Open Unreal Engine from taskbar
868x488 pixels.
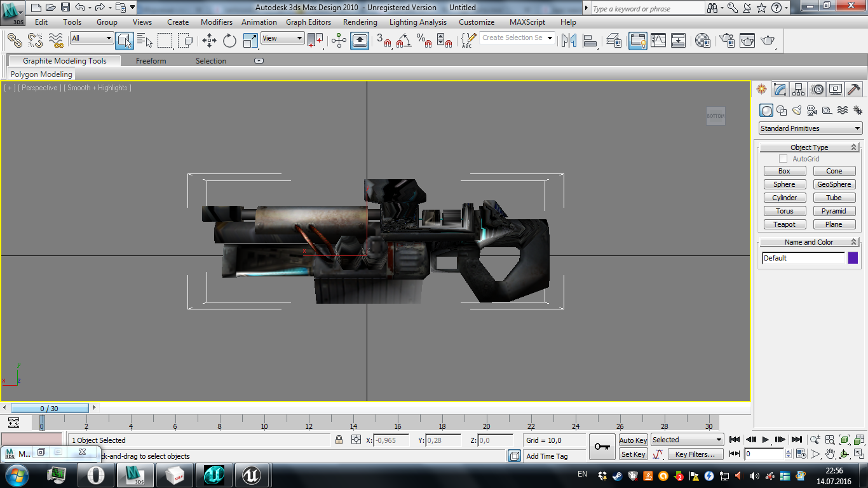[x=253, y=475]
